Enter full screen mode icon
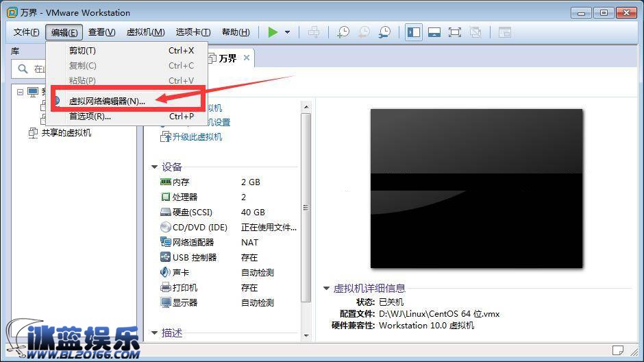This screenshot has width=644, height=362. [455, 32]
